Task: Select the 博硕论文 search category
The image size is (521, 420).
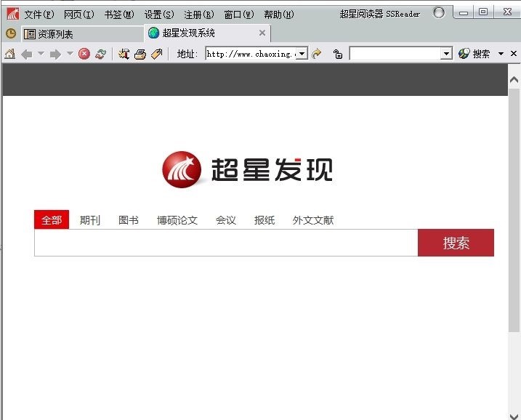Action: (177, 220)
